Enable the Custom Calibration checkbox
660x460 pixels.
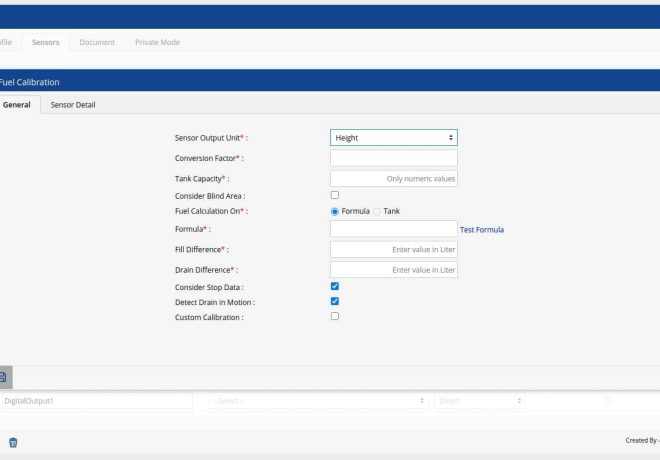(x=335, y=316)
